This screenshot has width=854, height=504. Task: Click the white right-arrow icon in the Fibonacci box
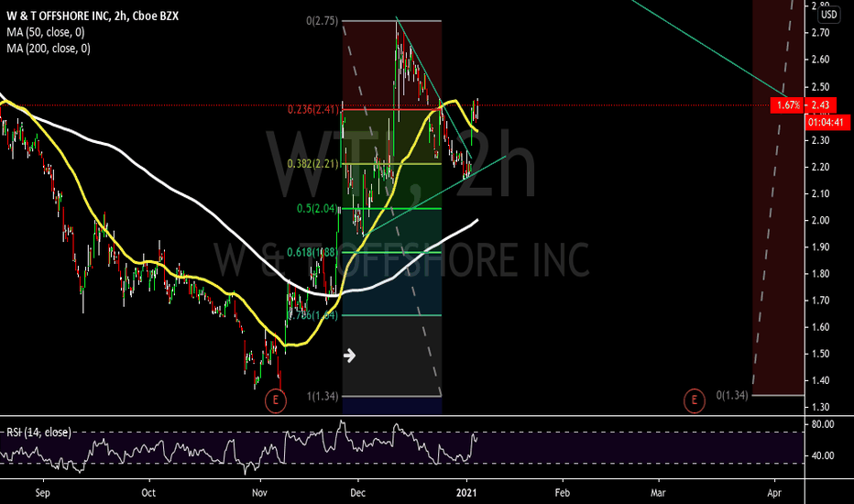click(x=350, y=356)
